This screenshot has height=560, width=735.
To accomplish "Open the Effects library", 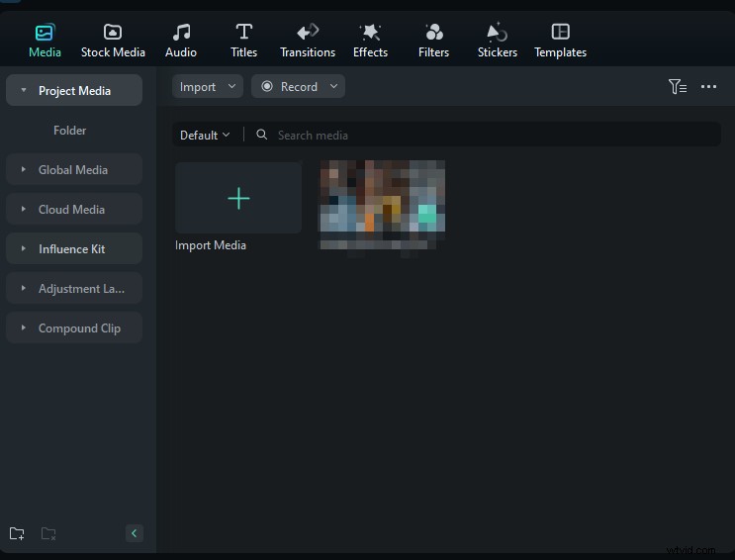I will [370, 41].
